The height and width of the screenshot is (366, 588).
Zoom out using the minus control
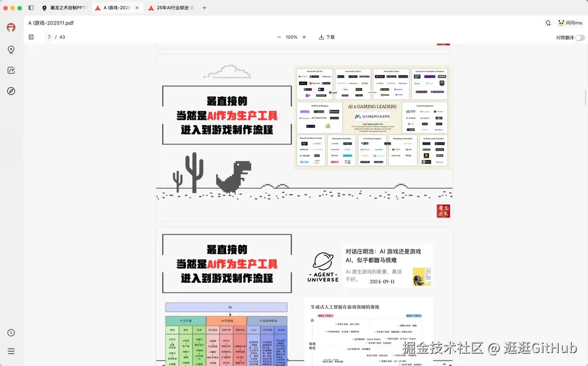coord(278,37)
